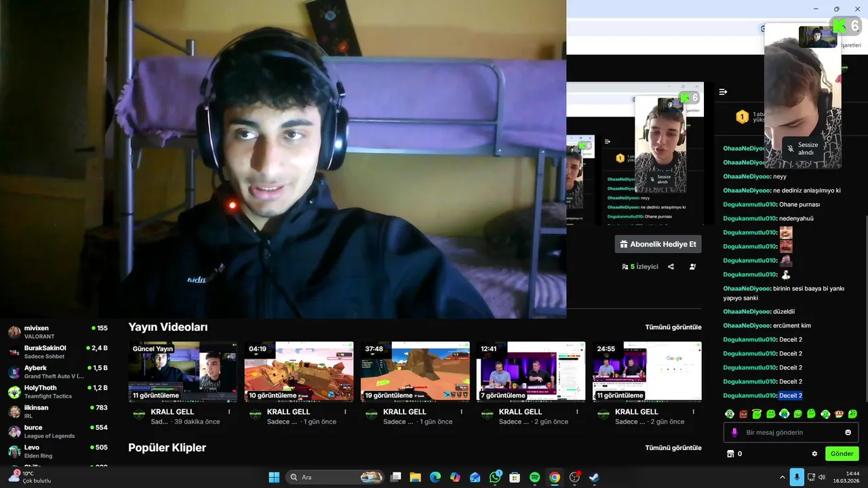This screenshot has height=488, width=868.
Task: Click Tümünü görüntüle beside Yayın Videoları
Action: pyautogui.click(x=673, y=327)
